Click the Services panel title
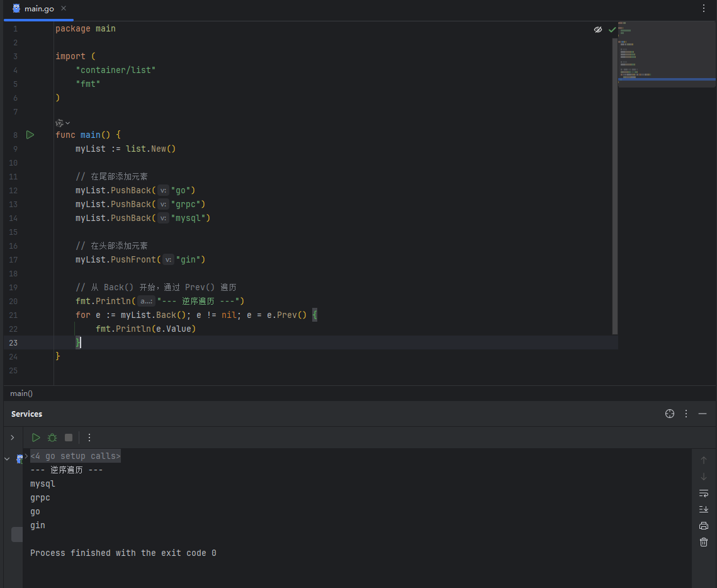This screenshot has width=717, height=588. click(x=26, y=414)
